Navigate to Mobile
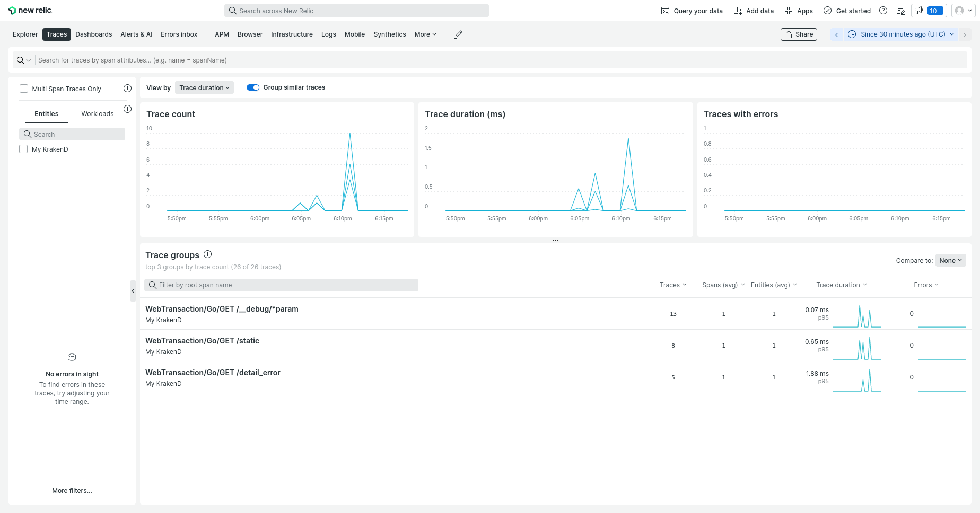This screenshot has height=513, width=980. click(355, 34)
